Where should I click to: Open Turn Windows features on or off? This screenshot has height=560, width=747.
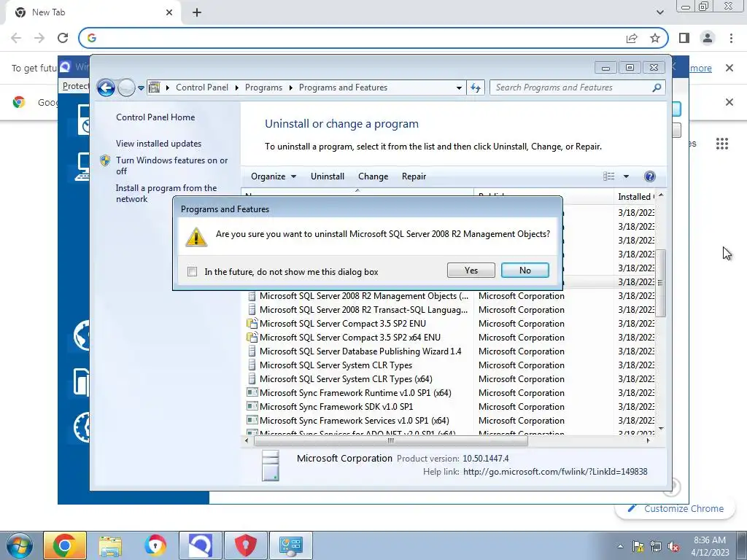(171, 166)
